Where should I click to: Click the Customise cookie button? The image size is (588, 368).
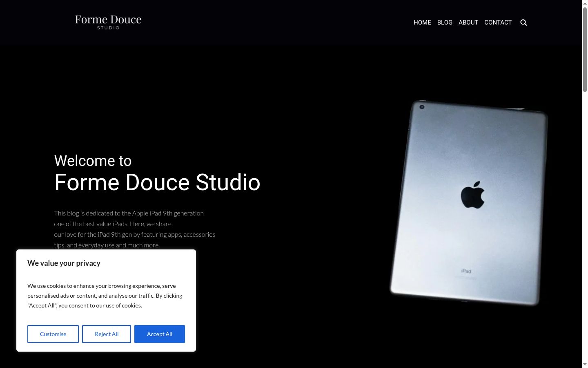click(x=53, y=334)
